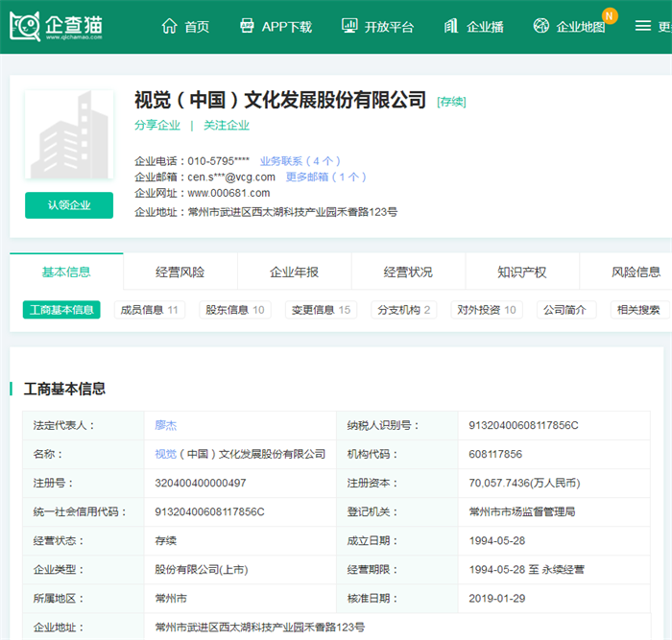Click 所属地区 value 常州市
Viewport: 672px width, 640px height.
pyautogui.click(x=171, y=599)
